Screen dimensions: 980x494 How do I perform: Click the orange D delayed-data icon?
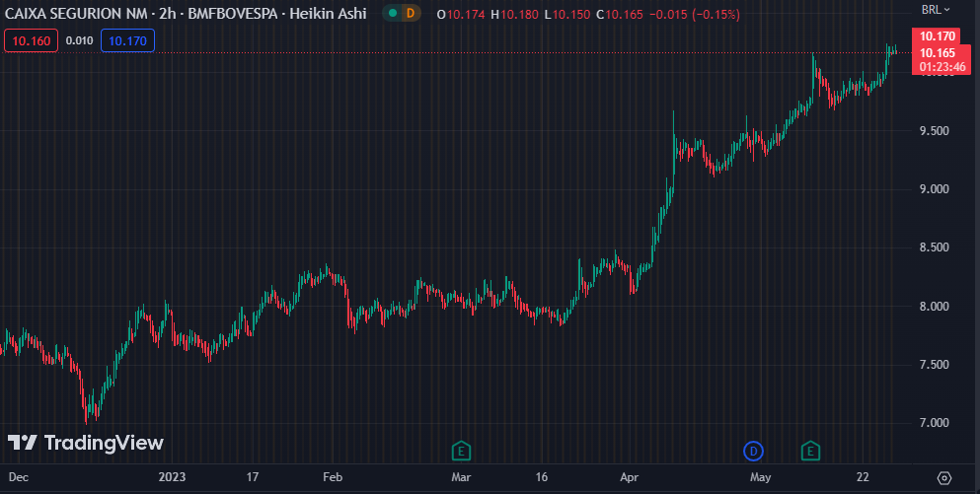[x=411, y=13]
